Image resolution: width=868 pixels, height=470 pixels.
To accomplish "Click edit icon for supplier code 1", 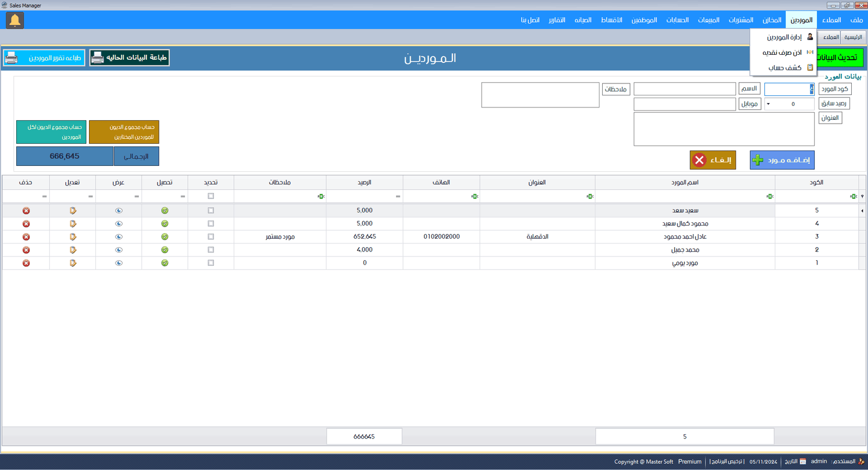I will coord(73,263).
